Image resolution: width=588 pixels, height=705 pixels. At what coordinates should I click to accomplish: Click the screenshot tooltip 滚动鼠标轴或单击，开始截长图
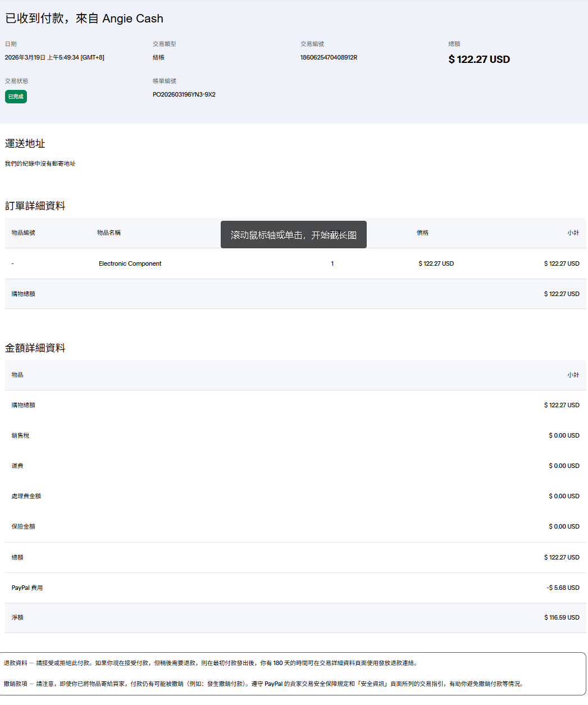(293, 235)
